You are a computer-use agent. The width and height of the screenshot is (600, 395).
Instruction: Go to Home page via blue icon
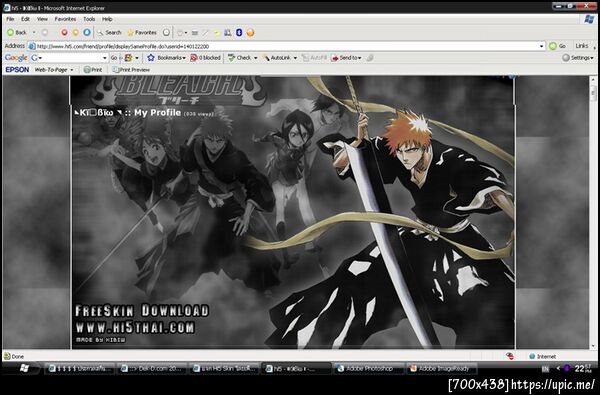[x=87, y=33]
